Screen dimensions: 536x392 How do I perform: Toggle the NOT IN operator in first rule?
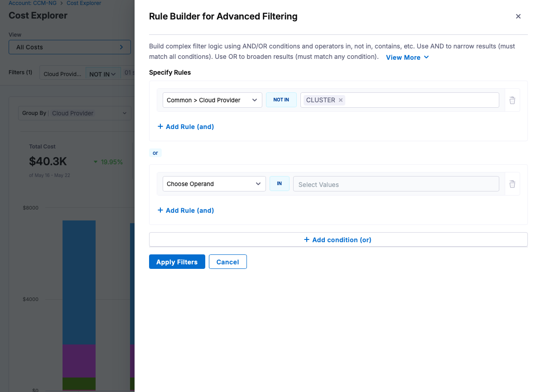click(281, 100)
